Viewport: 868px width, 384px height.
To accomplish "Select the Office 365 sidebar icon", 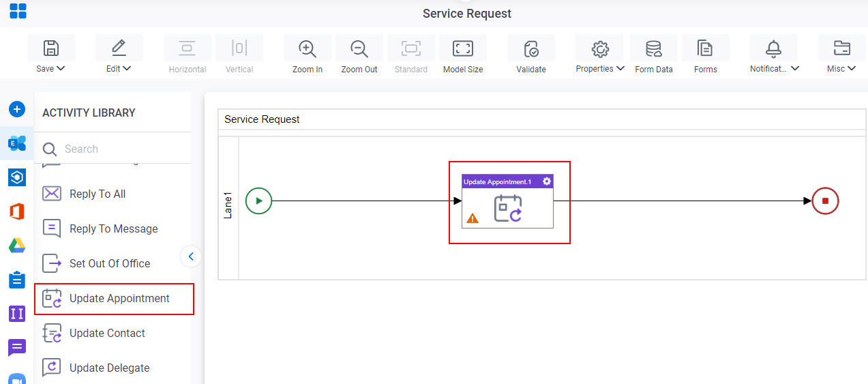I will point(17,211).
